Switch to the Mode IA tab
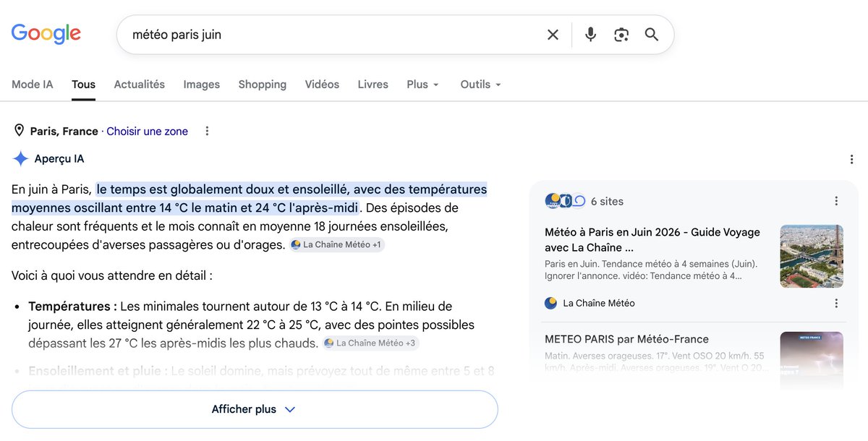 (33, 85)
